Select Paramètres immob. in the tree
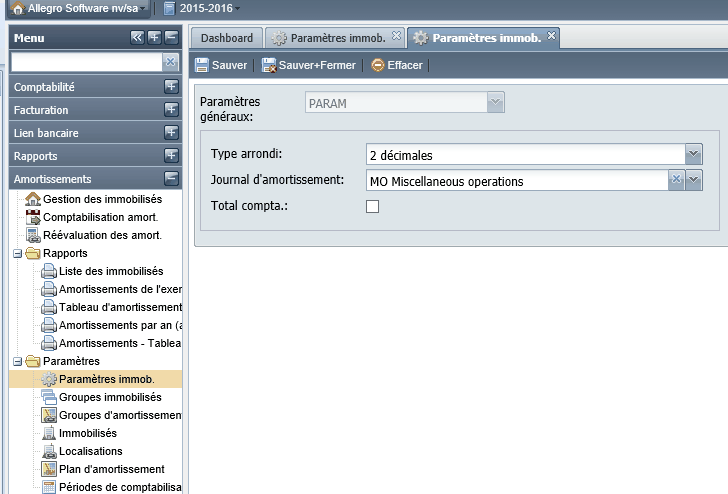 pos(106,379)
